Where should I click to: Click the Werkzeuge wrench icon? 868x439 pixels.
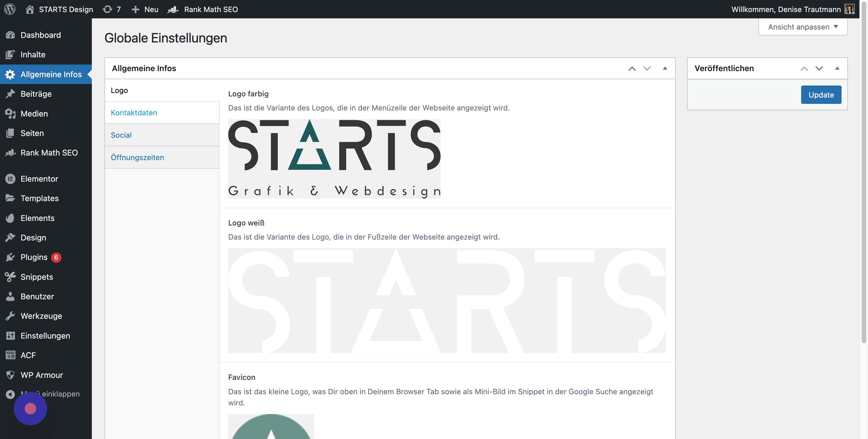(10, 316)
